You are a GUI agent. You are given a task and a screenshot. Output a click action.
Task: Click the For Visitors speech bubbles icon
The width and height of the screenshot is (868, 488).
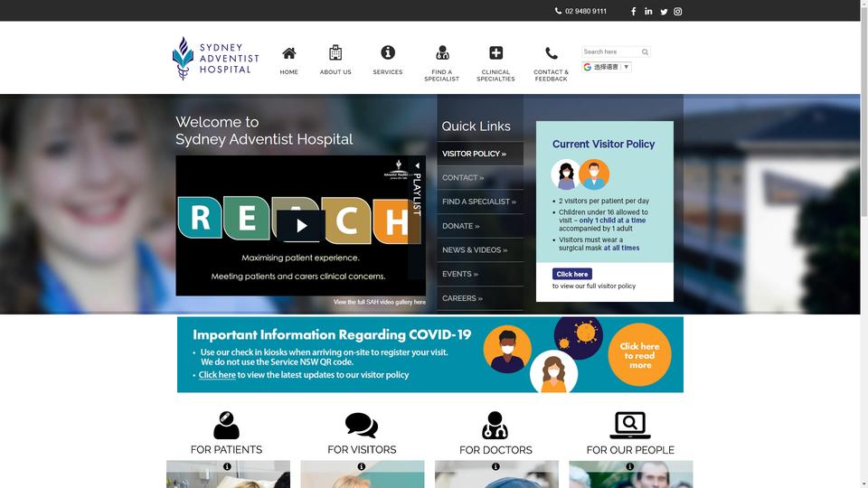[362, 425]
